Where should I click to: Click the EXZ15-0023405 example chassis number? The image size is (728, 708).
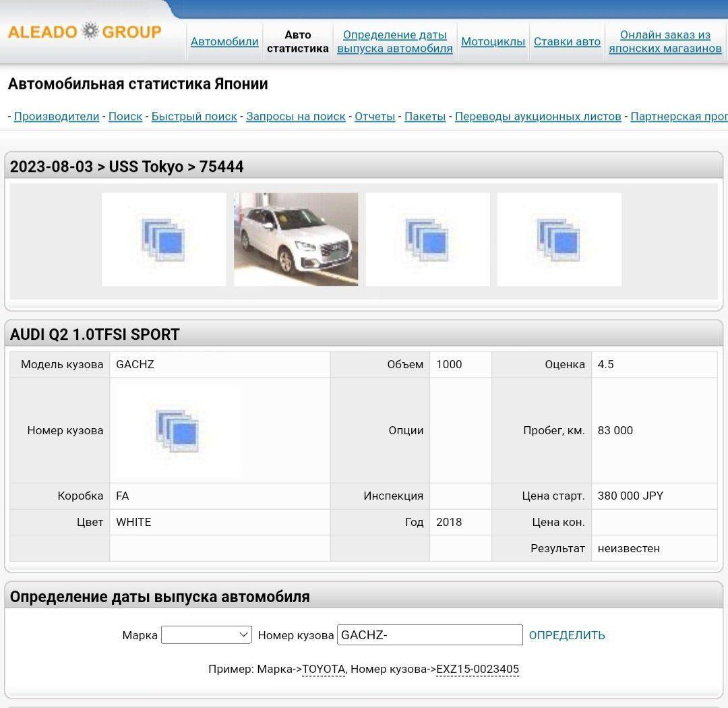477,669
